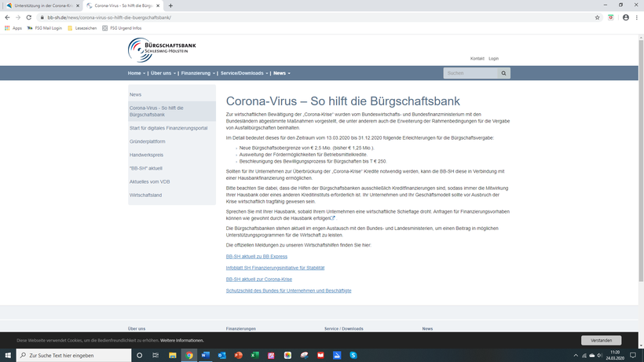Click the browser address bar URL

109,17
